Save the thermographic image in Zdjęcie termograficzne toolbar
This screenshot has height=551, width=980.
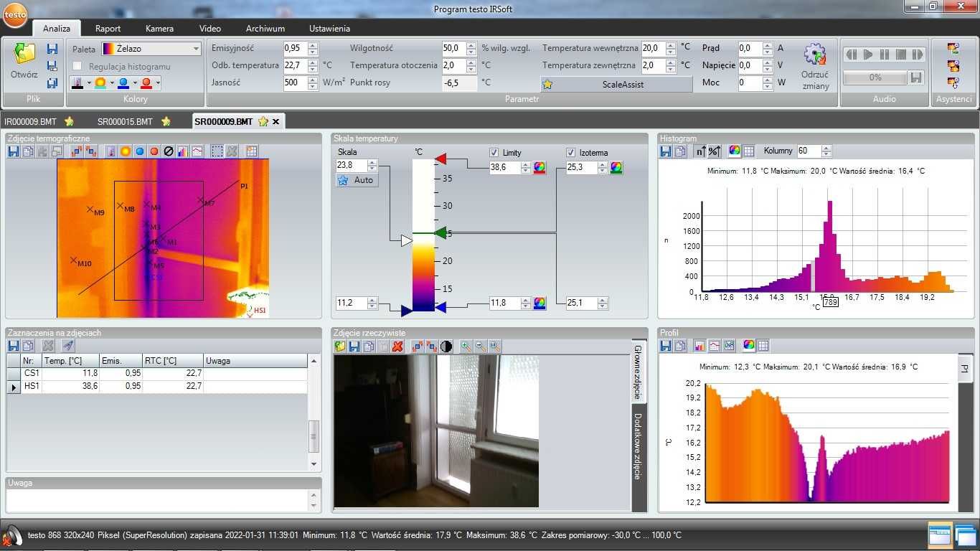13,151
